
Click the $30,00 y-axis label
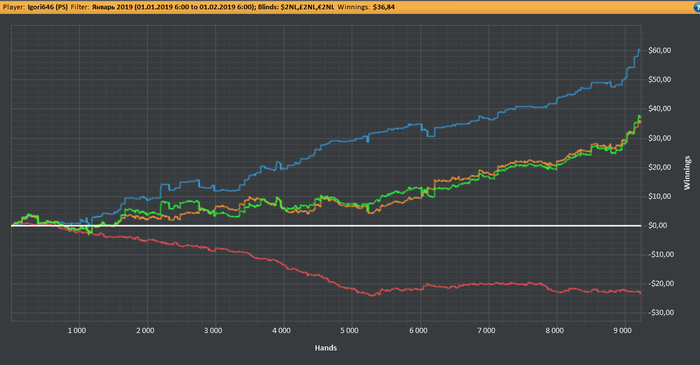coord(660,138)
